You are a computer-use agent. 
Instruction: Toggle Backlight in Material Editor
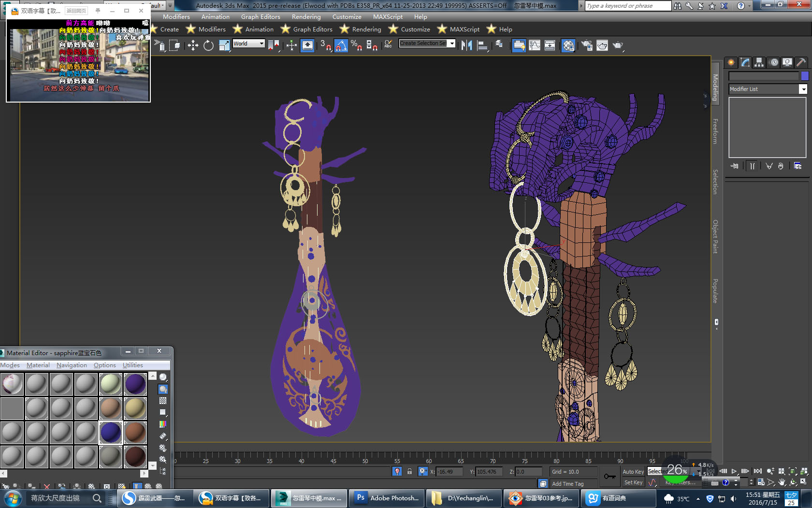click(163, 389)
